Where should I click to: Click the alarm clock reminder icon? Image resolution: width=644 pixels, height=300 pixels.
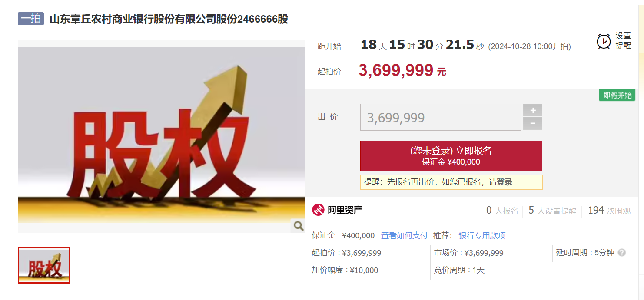pos(604,41)
